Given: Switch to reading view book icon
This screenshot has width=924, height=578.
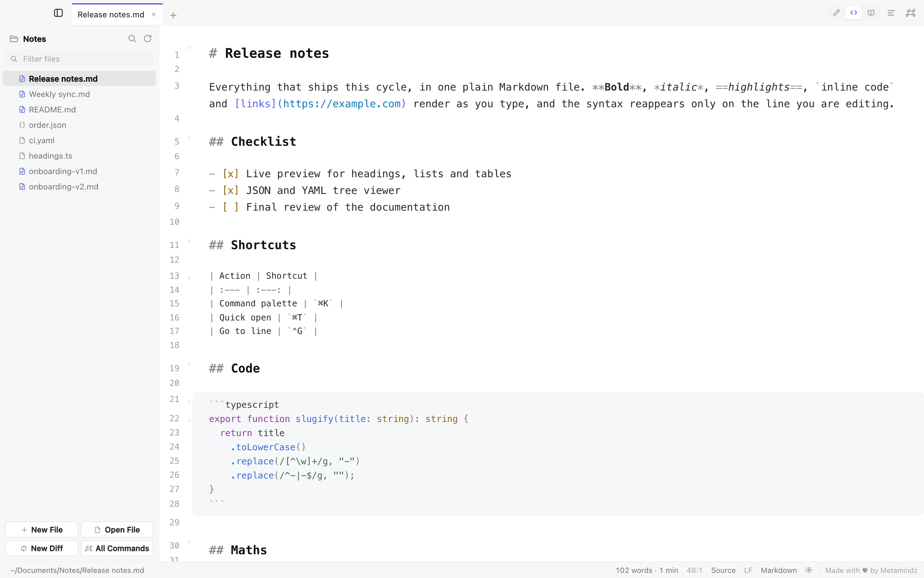Looking at the screenshot, I should pos(871,13).
